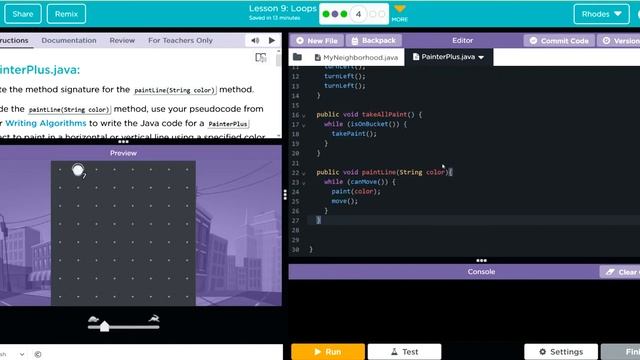Click the instructions panel scrollbar
Image resolution: width=640 pixels, height=360 pixels.
pyautogui.click(x=278, y=60)
